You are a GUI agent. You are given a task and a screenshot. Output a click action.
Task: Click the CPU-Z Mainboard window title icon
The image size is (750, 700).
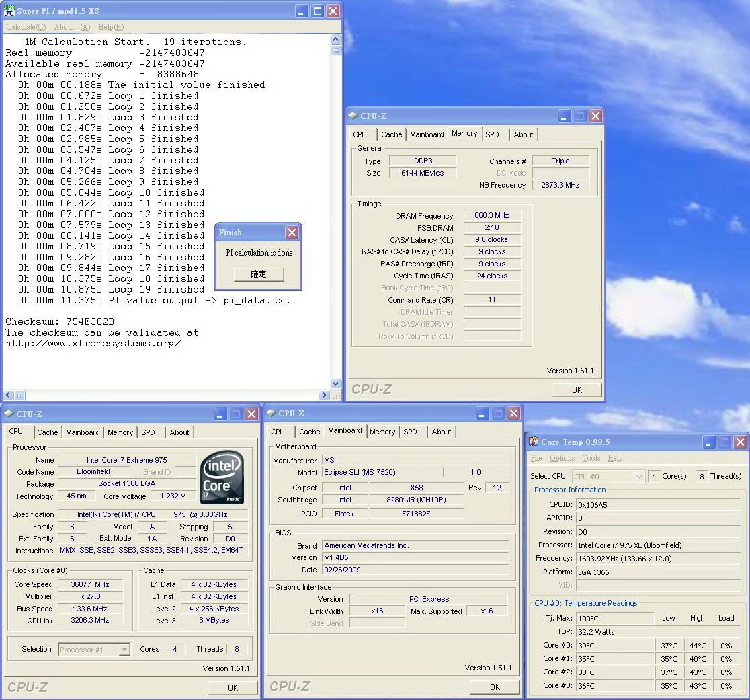(271, 412)
